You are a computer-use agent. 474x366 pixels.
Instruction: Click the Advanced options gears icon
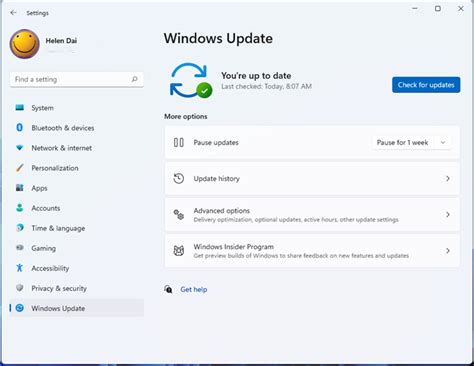coord(179,214)
